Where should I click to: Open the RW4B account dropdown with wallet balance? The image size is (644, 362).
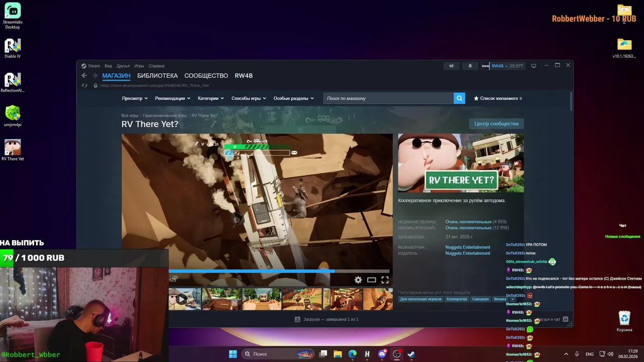tap(503, 66)
